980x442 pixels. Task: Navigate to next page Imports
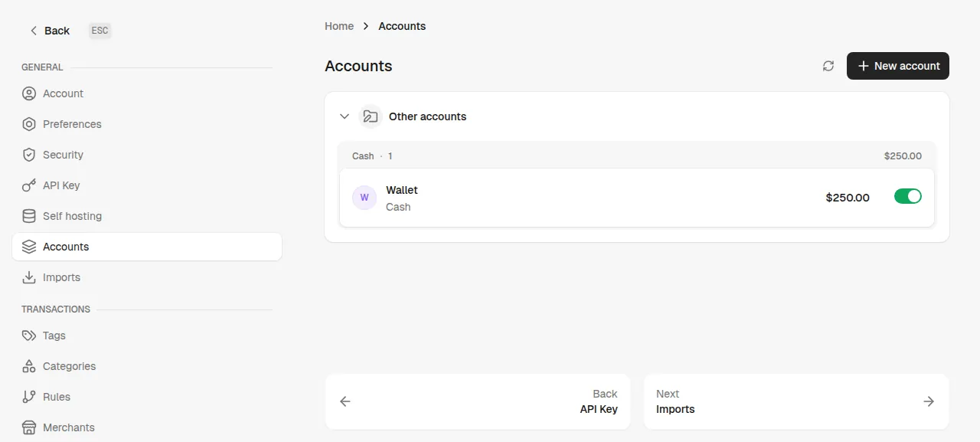pos(796,401)
